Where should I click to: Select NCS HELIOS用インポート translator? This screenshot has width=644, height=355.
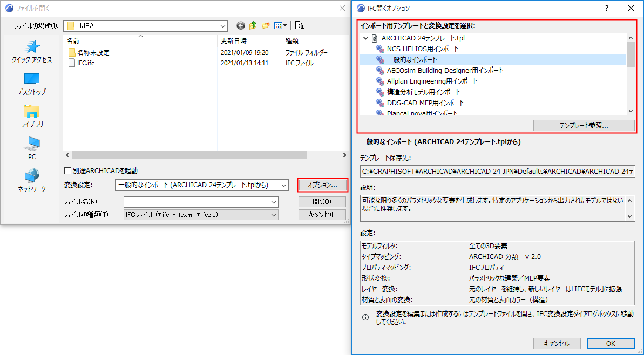(423, 49)
